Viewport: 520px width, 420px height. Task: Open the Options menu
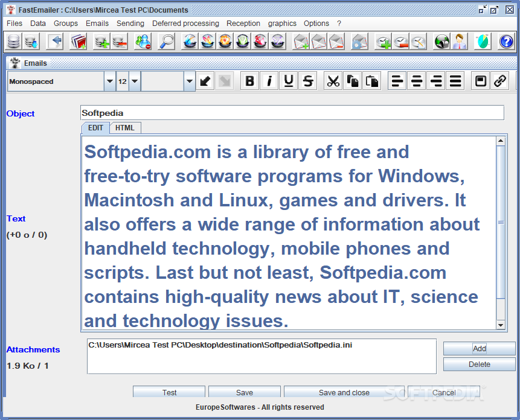pyautogui.click(x=316, y=24)
